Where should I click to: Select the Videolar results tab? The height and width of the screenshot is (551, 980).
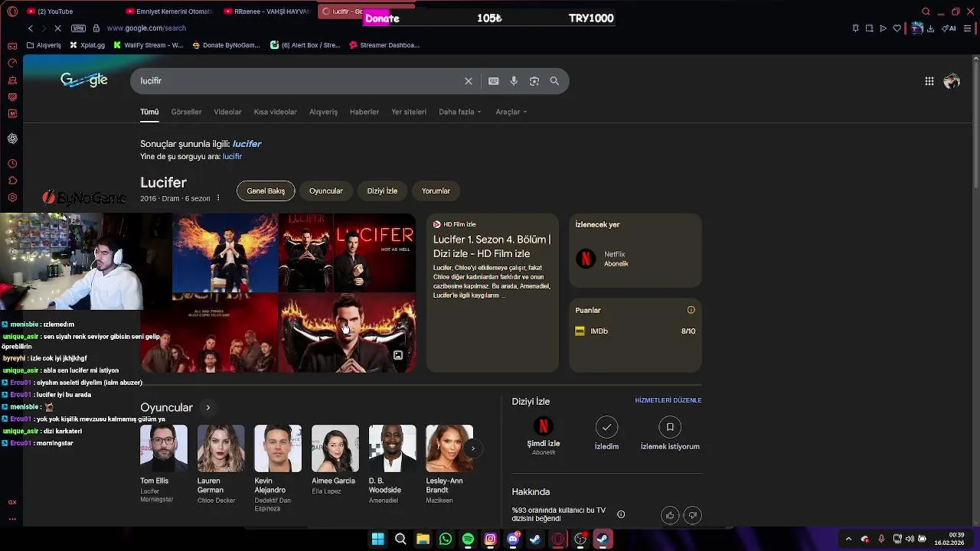pyautogui.click(x=227, y=112)
